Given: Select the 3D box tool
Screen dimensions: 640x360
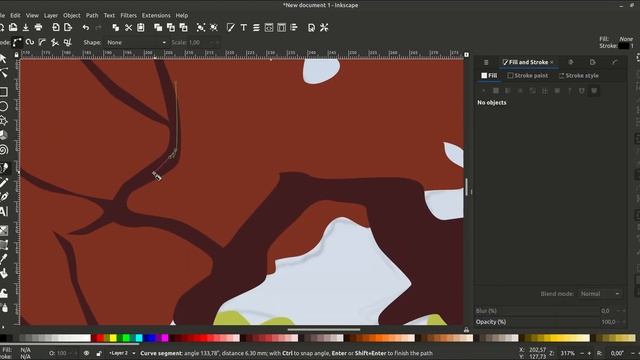Looking at the screenshot, I should (x=4, y=135).
